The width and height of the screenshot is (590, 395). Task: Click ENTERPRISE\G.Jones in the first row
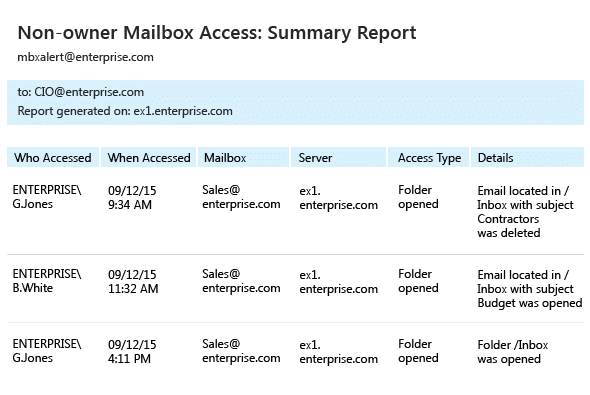click(x=47, y=197)
